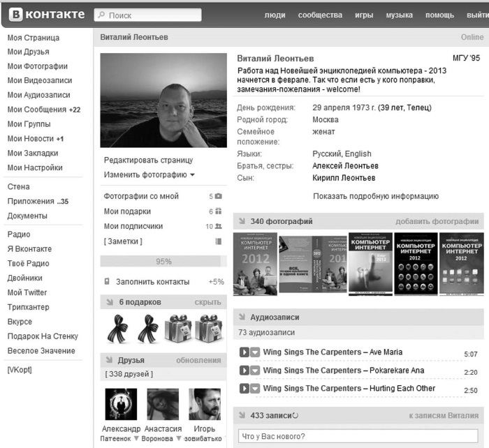This screenshot has height=448, width=489.
Task: Open dropdown arrow for Hurting Each Other
Action: [255, 389]
